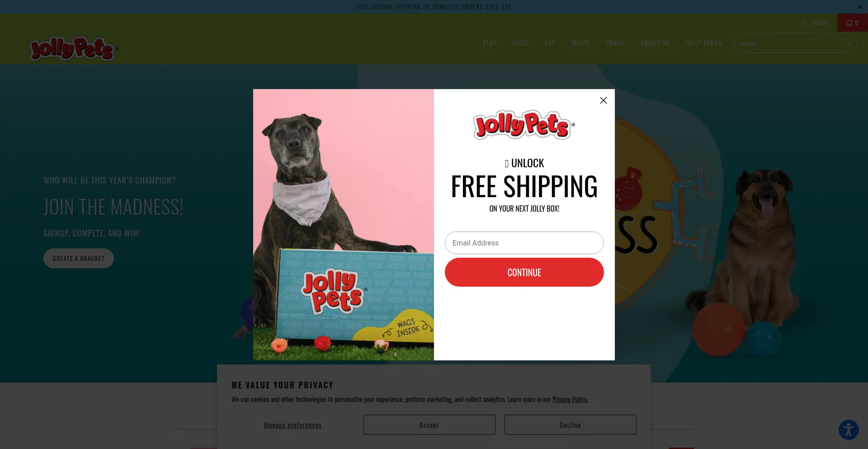This screenshot has width=868, height=449.
Task: Click the search magnifier icon
Action: 847,43
